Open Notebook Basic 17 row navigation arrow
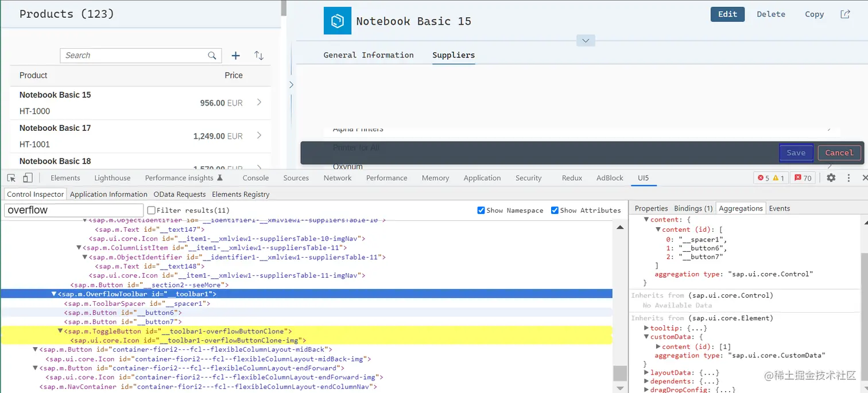Viewport: 868px width, 393px height. coord(259,135)
